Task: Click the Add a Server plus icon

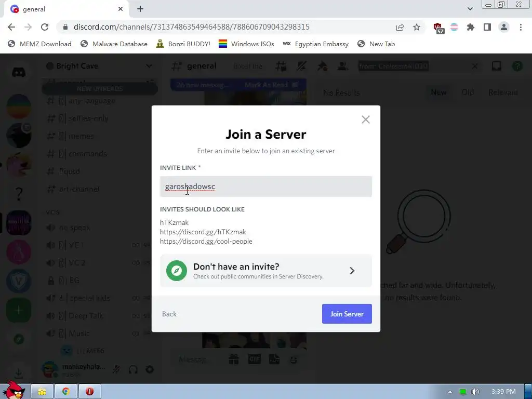Action: coord(19,310)
